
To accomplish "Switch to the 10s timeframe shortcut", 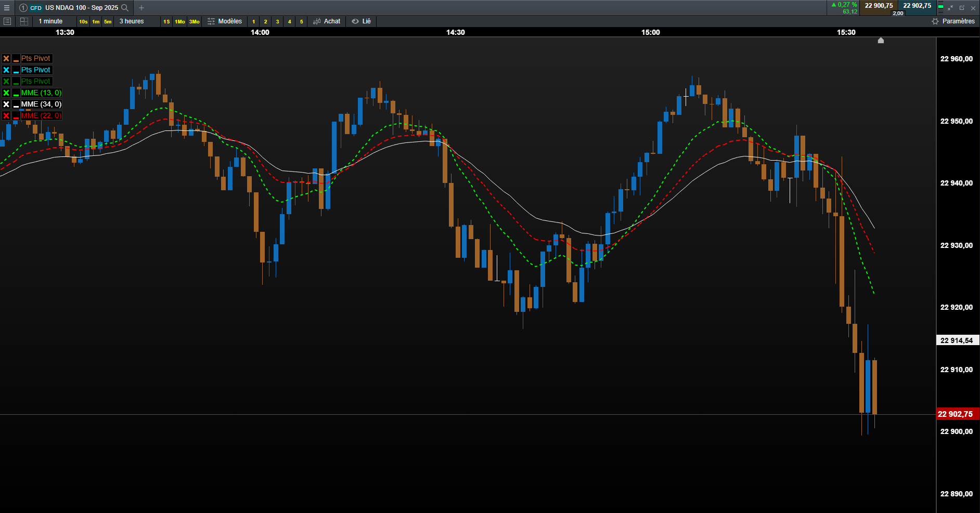I will [x=83, y=21].
